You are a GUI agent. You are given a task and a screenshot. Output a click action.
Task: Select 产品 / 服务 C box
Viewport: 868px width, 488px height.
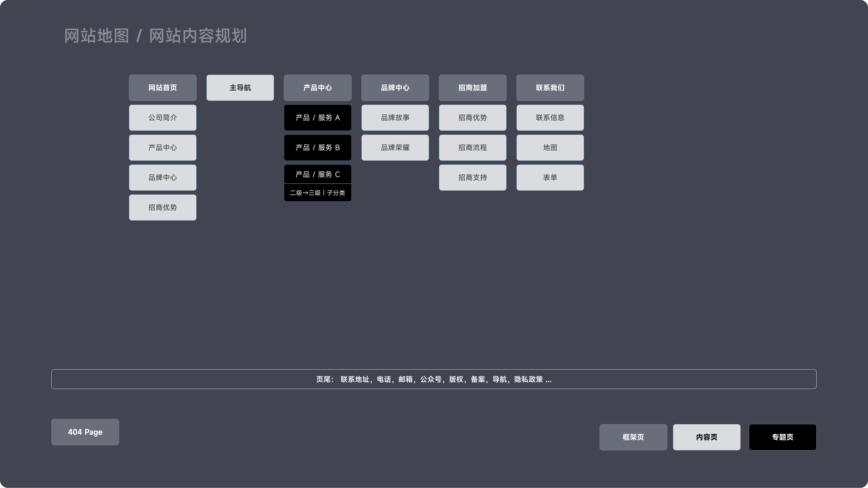(318, 174)
